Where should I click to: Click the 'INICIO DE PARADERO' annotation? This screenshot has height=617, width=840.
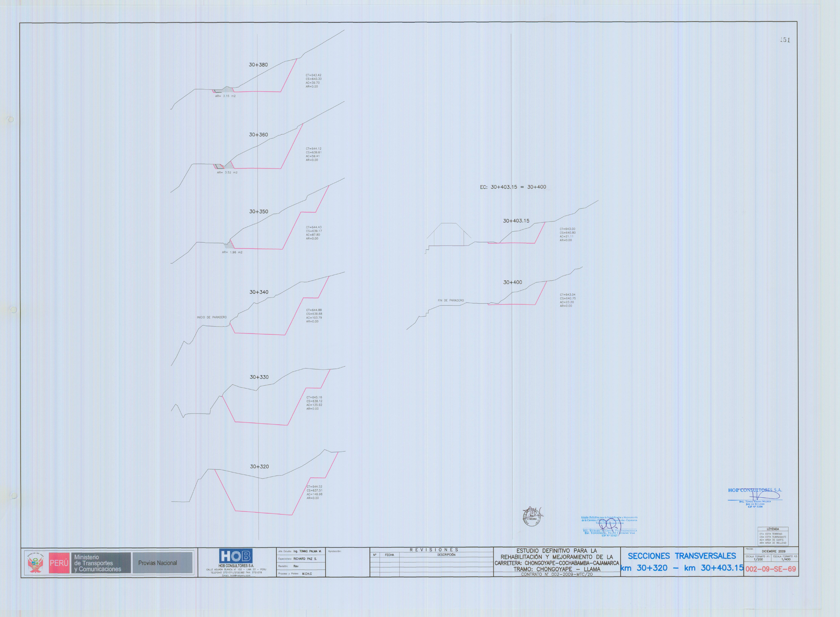pos(212,317)
